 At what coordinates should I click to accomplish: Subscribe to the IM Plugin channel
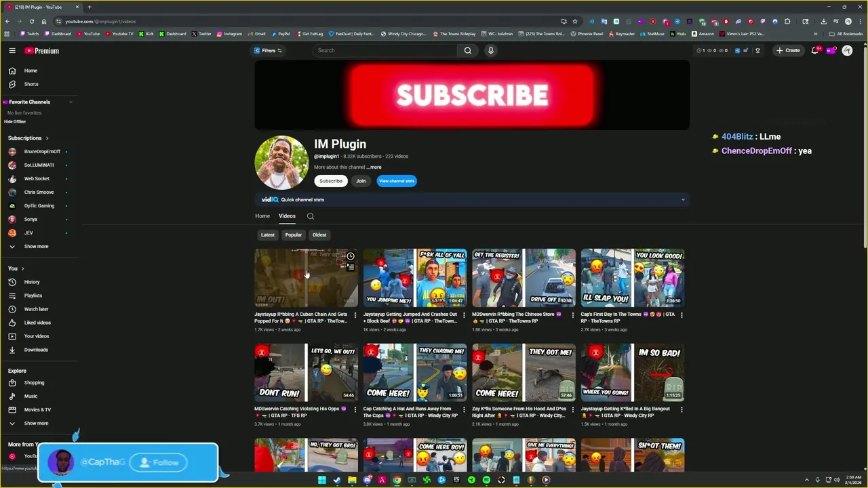point(331,181)
